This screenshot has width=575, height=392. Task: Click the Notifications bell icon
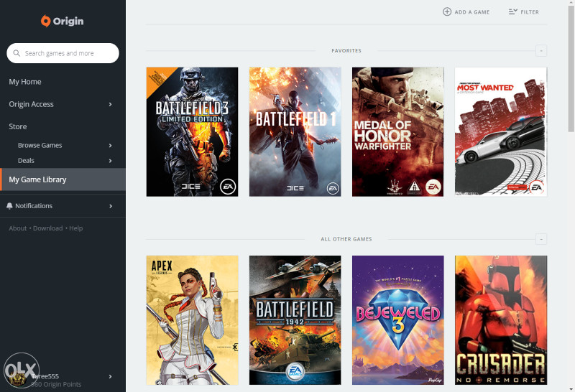click(x=9, y=206)
